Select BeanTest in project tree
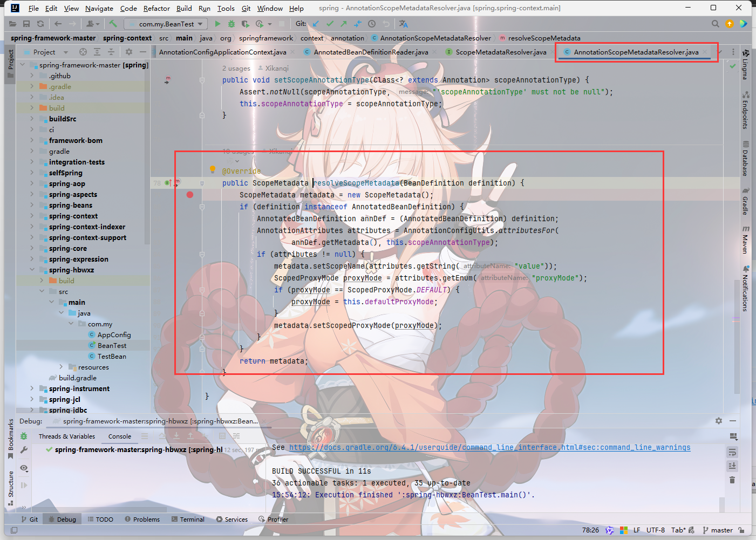 pos(112,345)
